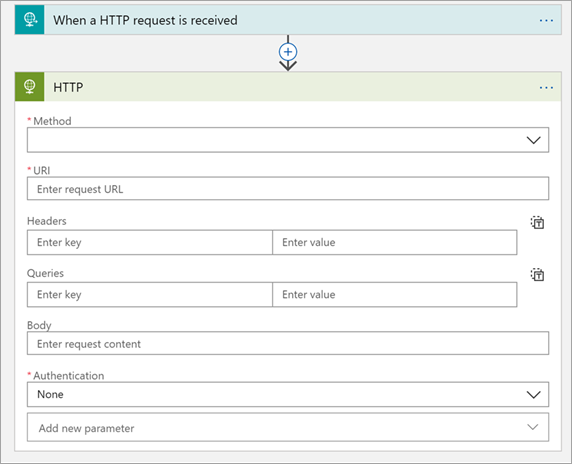Click the Body request content field
This screenshot has width=572, height=464.
pos(288,343)
